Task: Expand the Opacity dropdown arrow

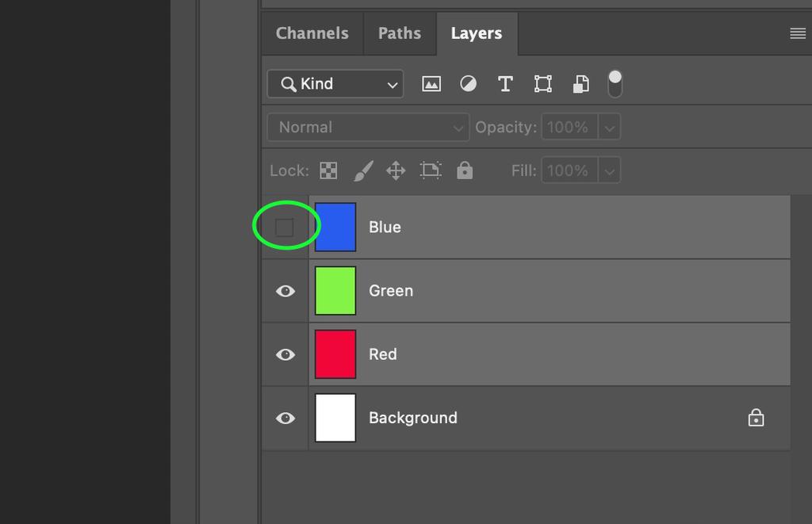Action: tap(609, 128)
